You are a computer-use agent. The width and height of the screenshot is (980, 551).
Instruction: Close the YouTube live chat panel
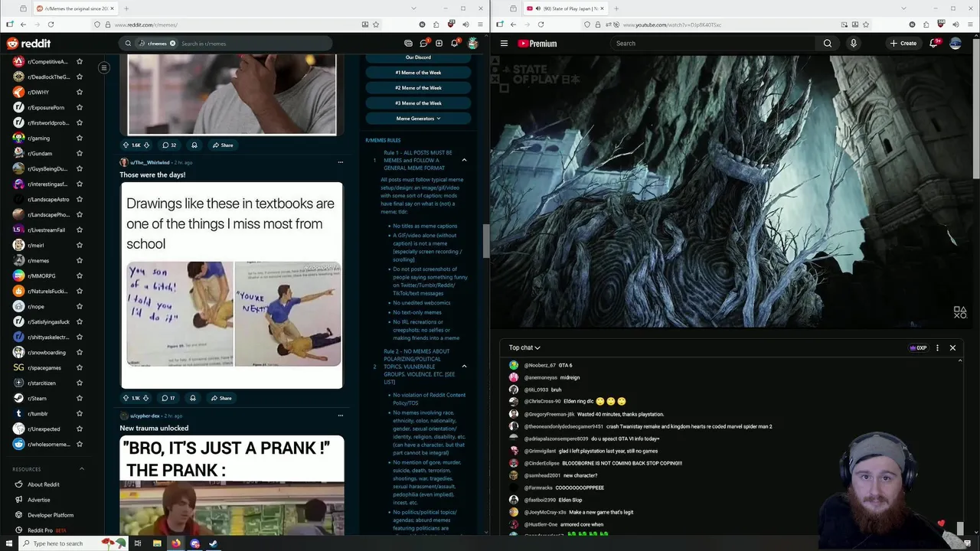coord(952,348)
